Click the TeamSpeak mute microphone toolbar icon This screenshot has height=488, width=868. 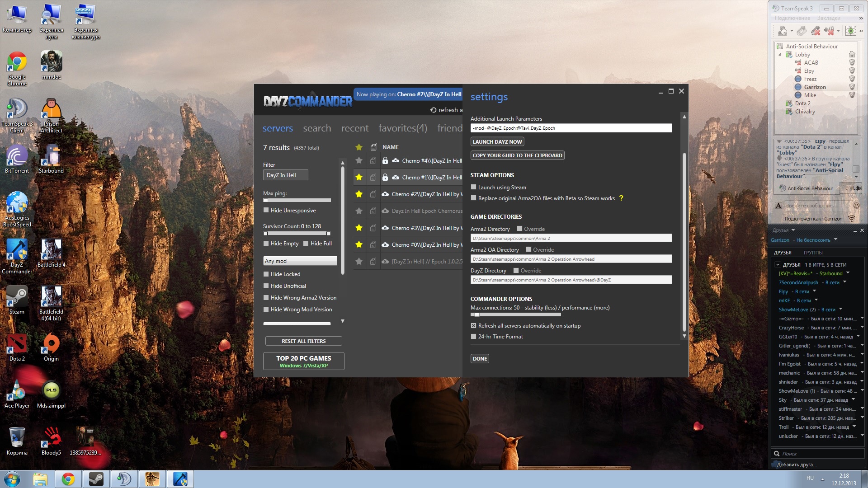(816, 31)
